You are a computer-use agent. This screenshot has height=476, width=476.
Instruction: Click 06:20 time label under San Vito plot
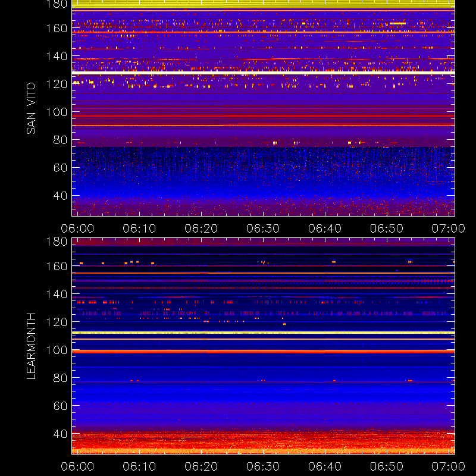point(201,228)
